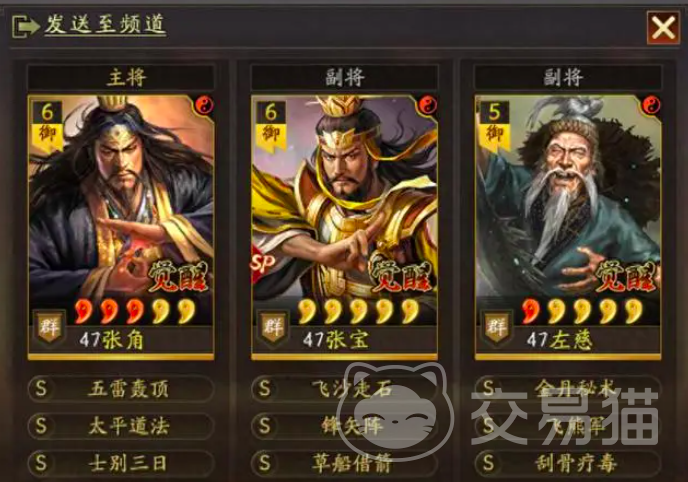Tap the yin-yang icon on 左慈's card

pyautogui.click(x=651, y=105)
